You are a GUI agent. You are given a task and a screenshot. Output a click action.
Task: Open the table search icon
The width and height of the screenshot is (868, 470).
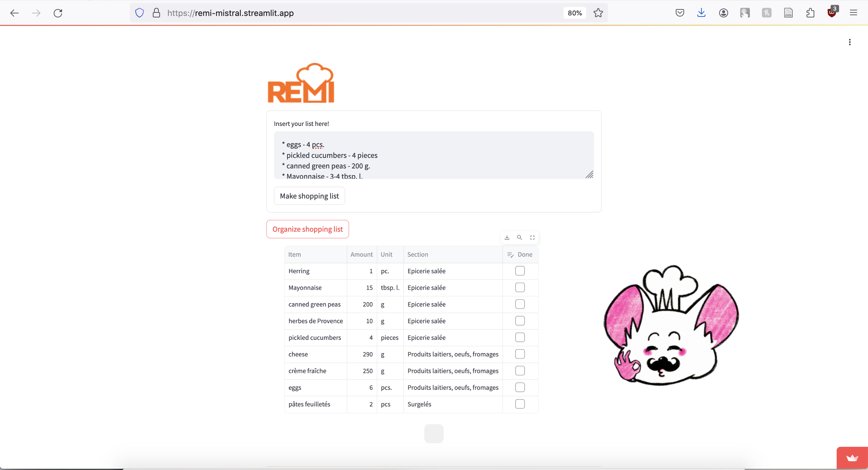click(520, 237)
